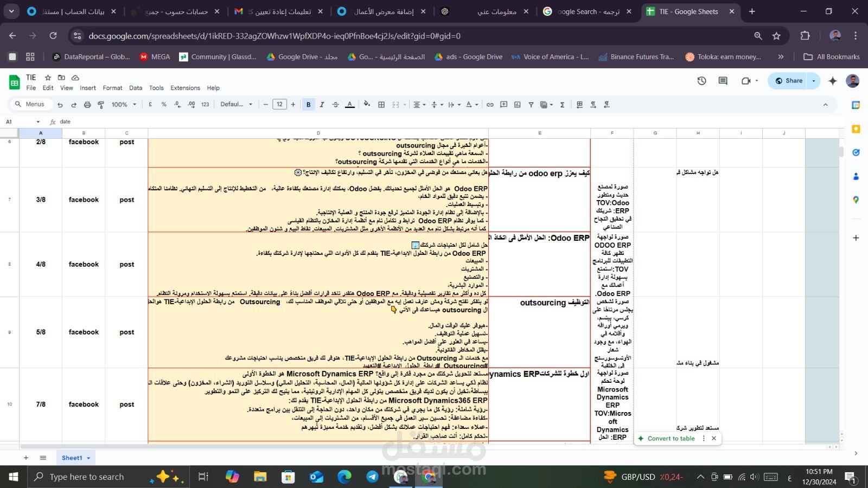The height and width of the screenshot is (488, 868).
Task: Open the text rotation dropdown
Action: point(472,105)
